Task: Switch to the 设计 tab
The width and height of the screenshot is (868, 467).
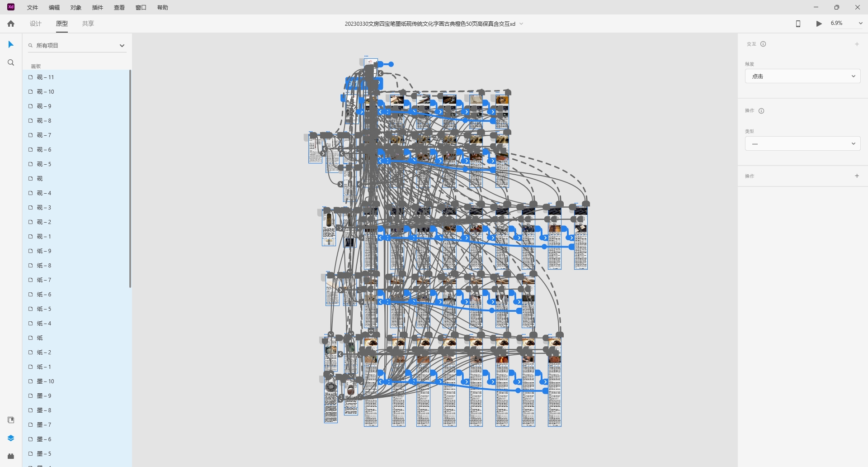Action: tap(36, 24)
